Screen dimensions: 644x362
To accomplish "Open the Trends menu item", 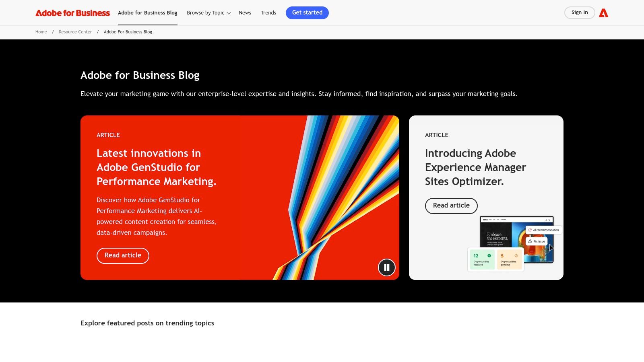I will pos(268,13).
